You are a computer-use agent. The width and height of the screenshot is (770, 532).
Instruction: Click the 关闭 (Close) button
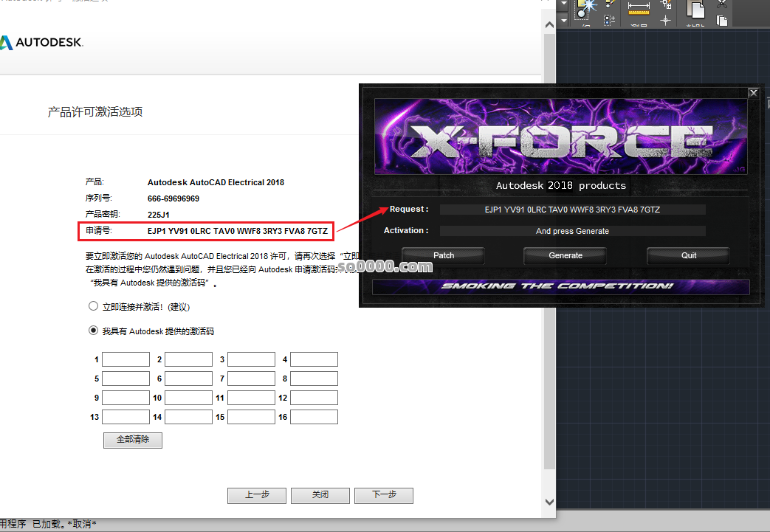(320, 495)
